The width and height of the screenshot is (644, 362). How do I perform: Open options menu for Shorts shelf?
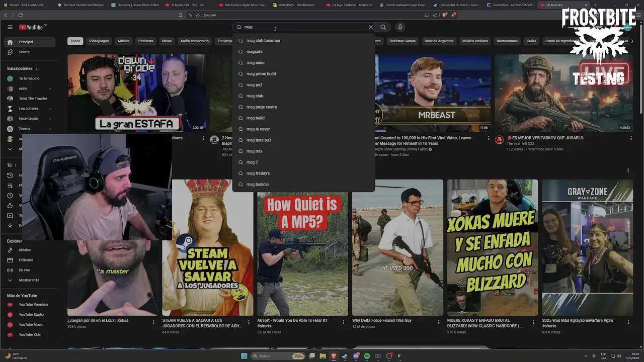point(628,170)
